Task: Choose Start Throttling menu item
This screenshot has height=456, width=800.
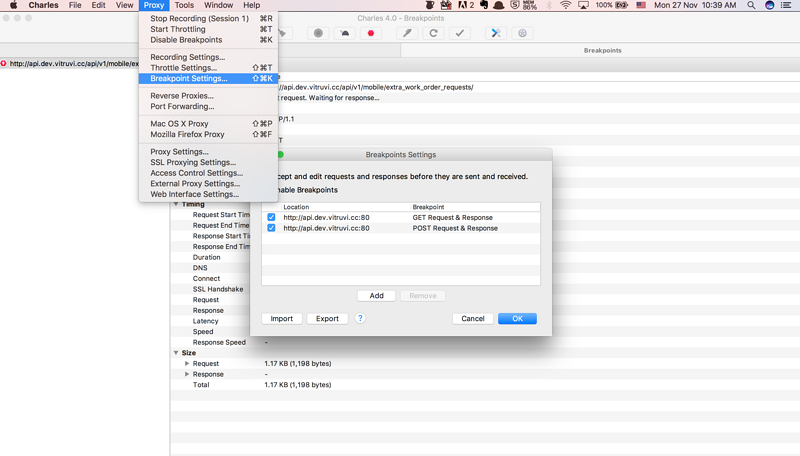Action: coord(208,29)
